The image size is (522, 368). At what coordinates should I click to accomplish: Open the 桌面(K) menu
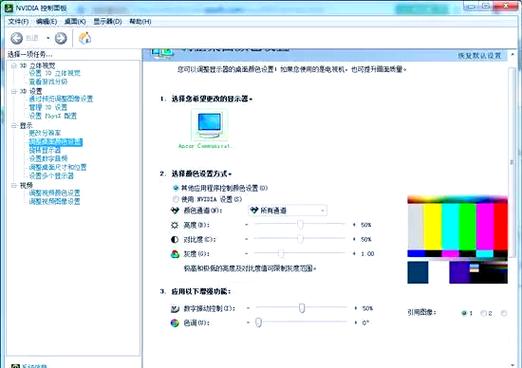pos(75,22)
